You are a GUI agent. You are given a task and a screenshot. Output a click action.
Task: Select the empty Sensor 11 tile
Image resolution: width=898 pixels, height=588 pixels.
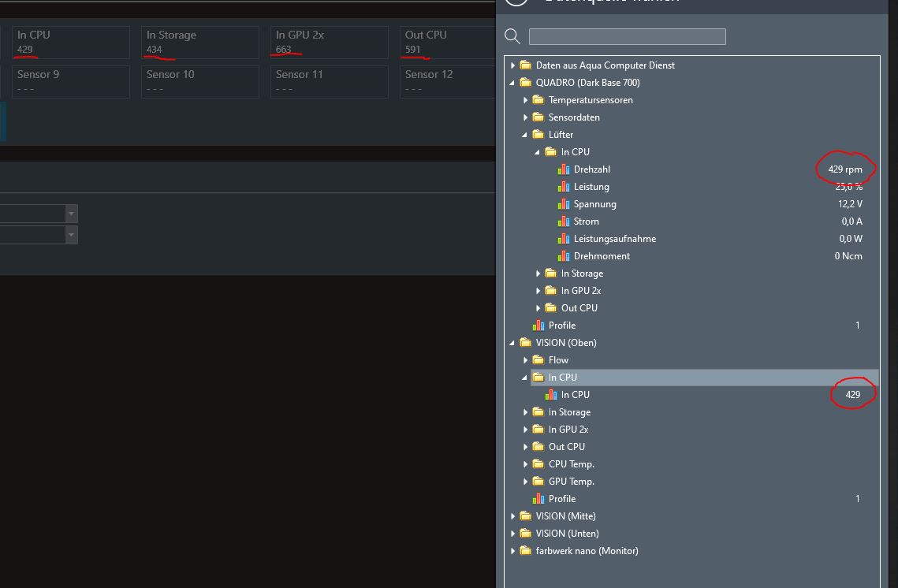[330, 82]
